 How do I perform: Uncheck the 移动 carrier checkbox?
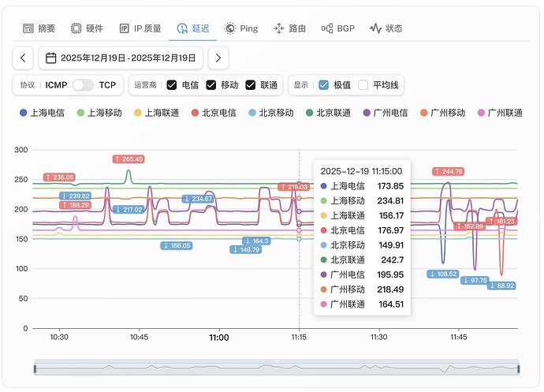click(211, 85)
